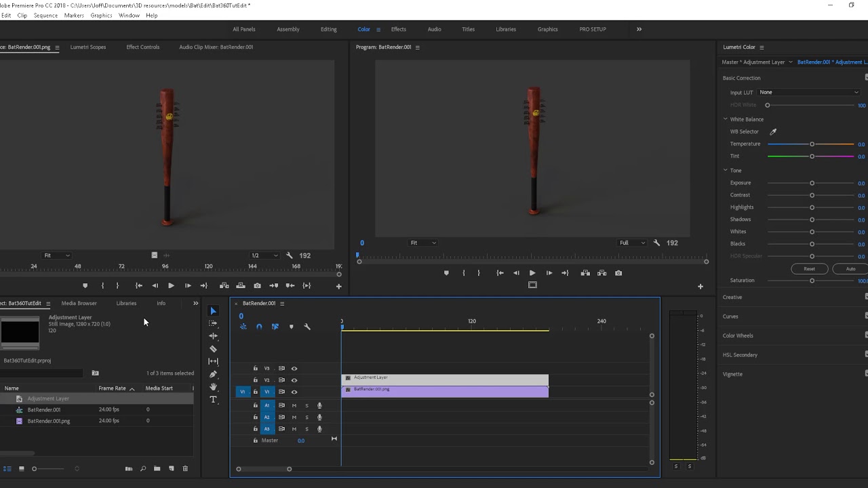Toggle V3 track output eye
Screen dimensions: 868x488
click(x=294, y=369)
